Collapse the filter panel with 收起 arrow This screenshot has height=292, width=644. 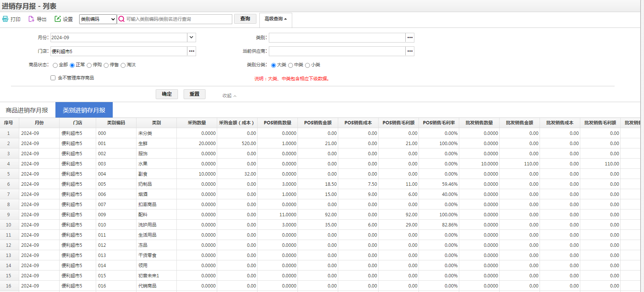point(229,96)
